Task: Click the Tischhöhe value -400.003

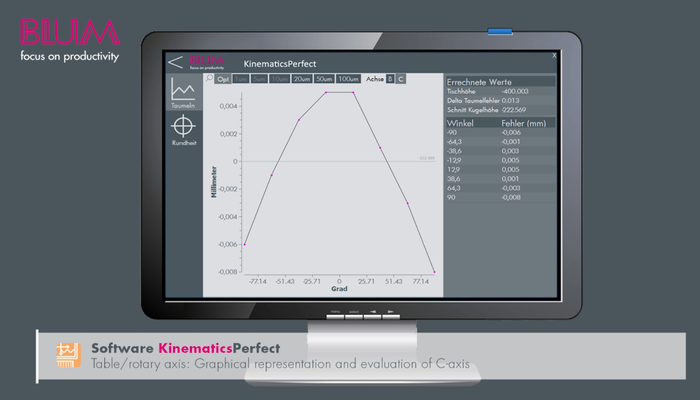Action: [515, 91]
